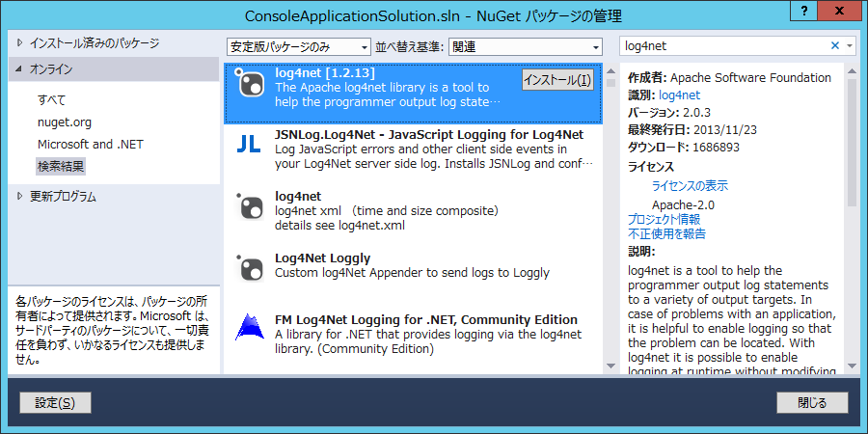This screenshot has width=868, height=434.
Task: Select nuget.org in the online sources
Action: (65, 122)
